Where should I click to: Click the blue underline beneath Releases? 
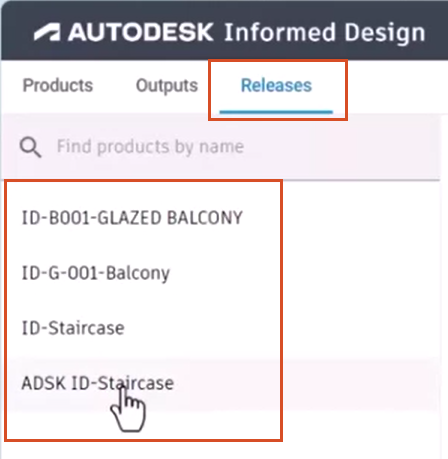point(276,112)
